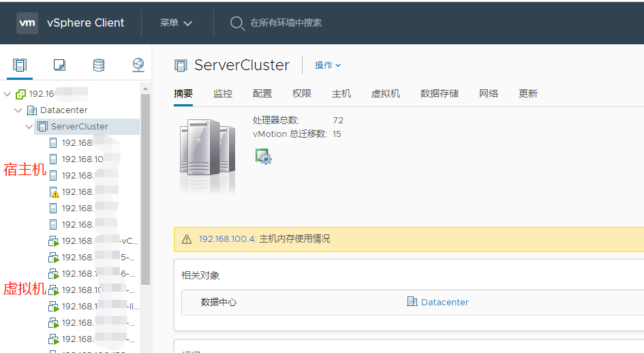Screen dimensions: 644x353
Task: Click the search magnifier icon
Action: (236, 23)
